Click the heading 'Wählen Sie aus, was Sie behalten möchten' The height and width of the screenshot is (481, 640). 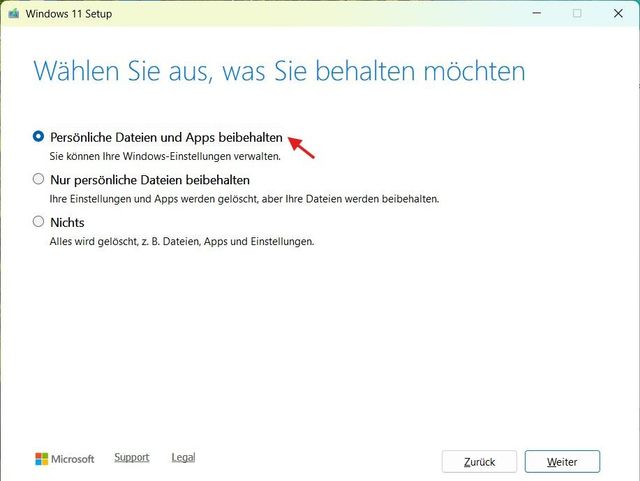tap(279, 71)
